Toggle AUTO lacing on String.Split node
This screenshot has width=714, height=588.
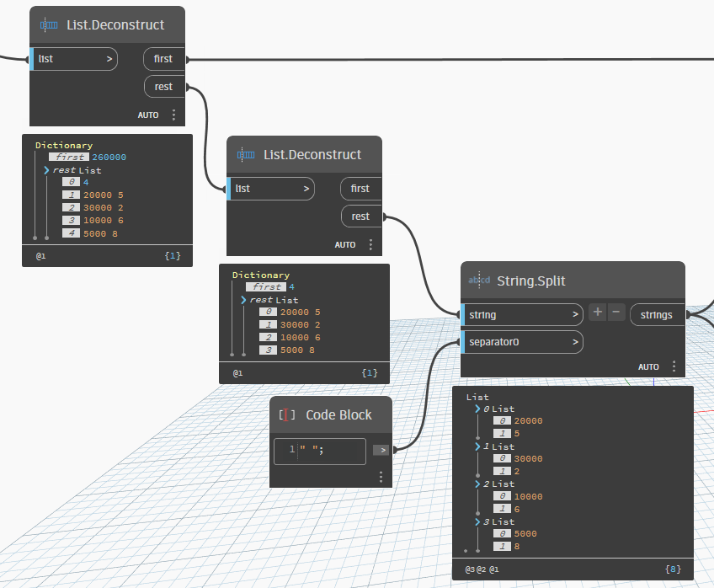click(648, 367)
